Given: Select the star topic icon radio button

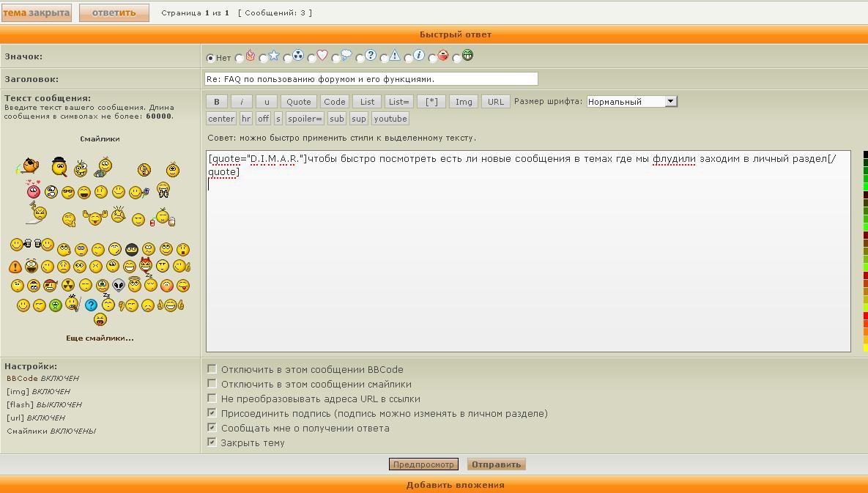Looking at the screenshot, I should tap(263, 58).
